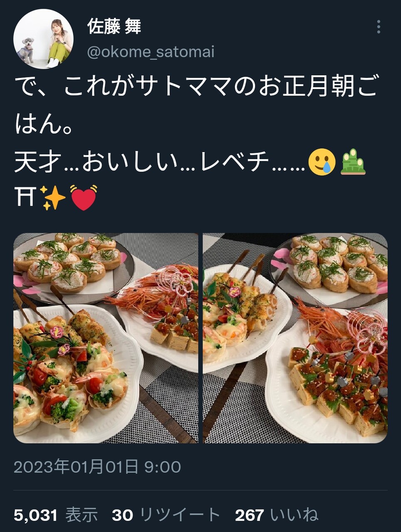Screen dimensions: 401x532
Task: Click the crying-smile emoji in the tweet
Action: pos(322,162)
